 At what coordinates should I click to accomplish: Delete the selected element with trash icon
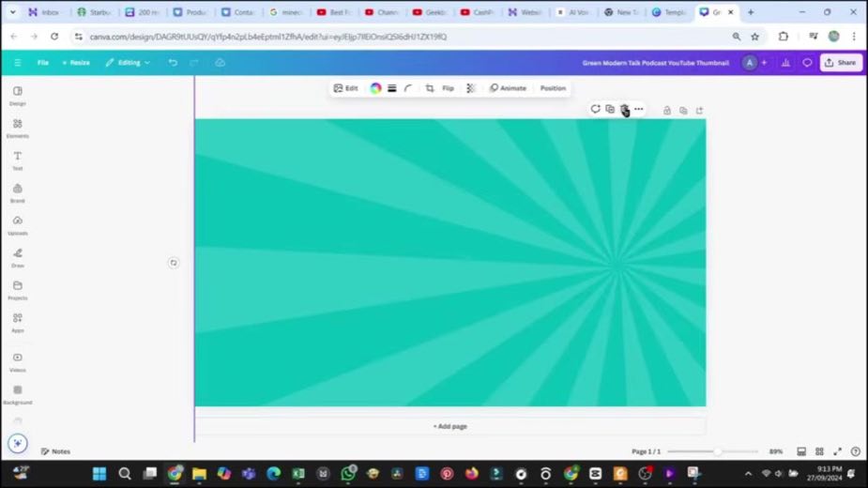(624, 109)
